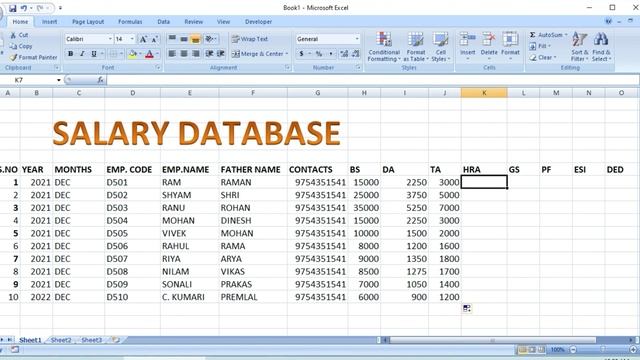Activate the Format Painter tool
The image size is (640, 360).
[x=34, y=58]
